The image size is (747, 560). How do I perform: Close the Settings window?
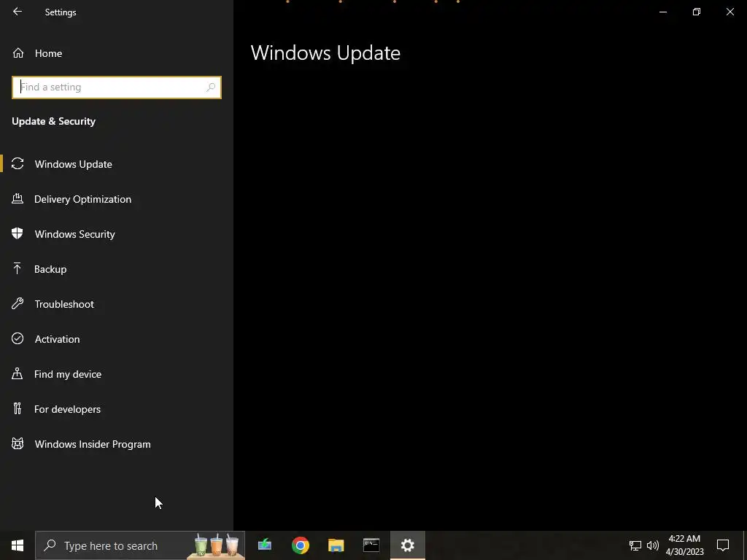(x=729, y=12)
